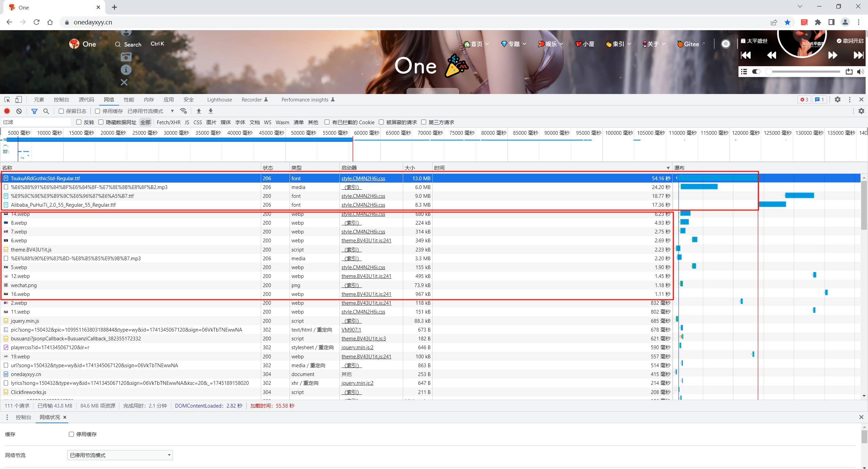Open network throttling select in drawer
The width and height of the screenshot is (868, 469).
pos(120,455)
